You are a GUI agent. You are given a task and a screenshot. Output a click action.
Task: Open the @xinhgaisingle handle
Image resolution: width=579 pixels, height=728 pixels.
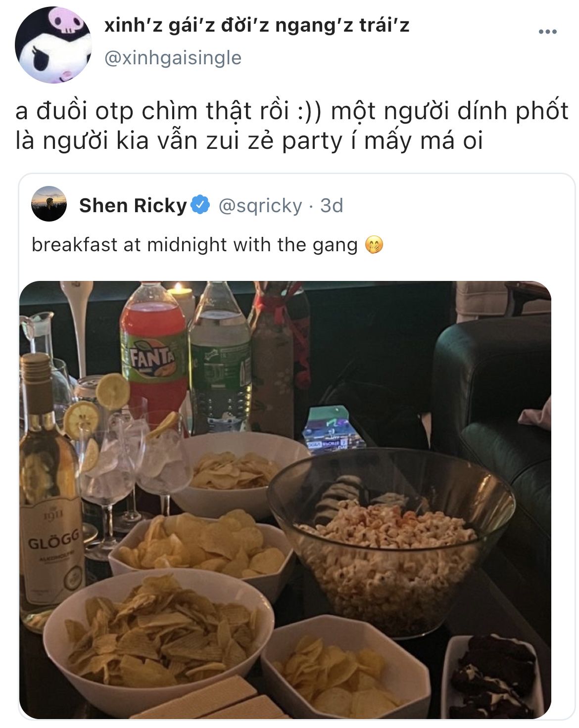pos(173,58)
